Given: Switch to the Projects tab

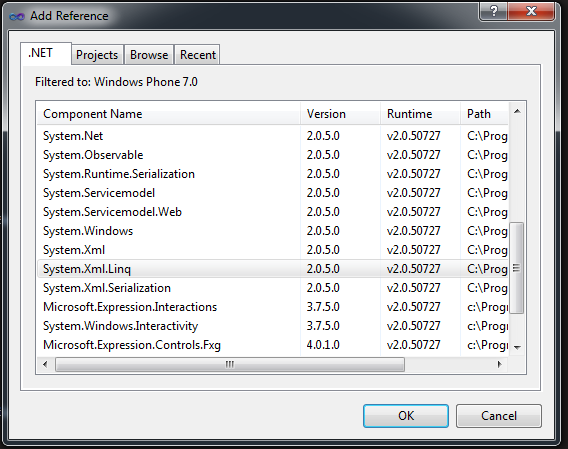Looking at the screenshot, I should pyautogui.click(x=97, y=55).
